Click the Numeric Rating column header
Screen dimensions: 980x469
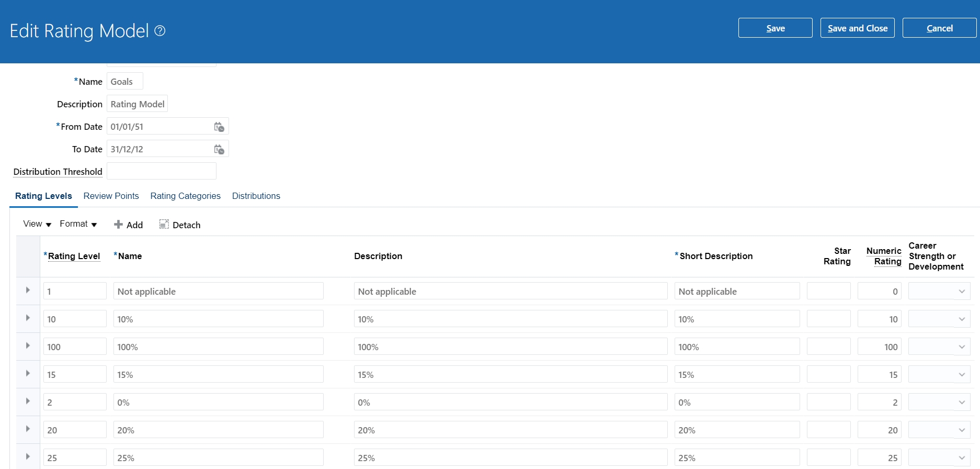point(884,256)
